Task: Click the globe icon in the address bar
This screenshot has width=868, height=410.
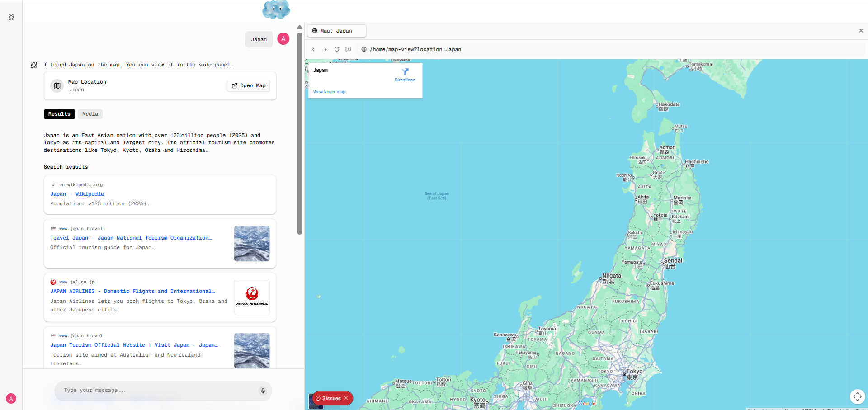Action: (x=364, y=49)
